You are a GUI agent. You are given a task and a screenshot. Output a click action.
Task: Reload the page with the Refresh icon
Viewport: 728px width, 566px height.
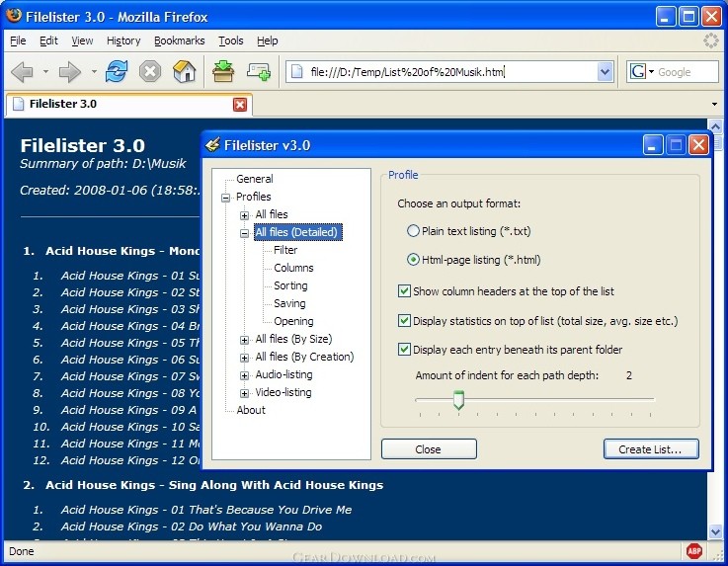click(117, 71)
